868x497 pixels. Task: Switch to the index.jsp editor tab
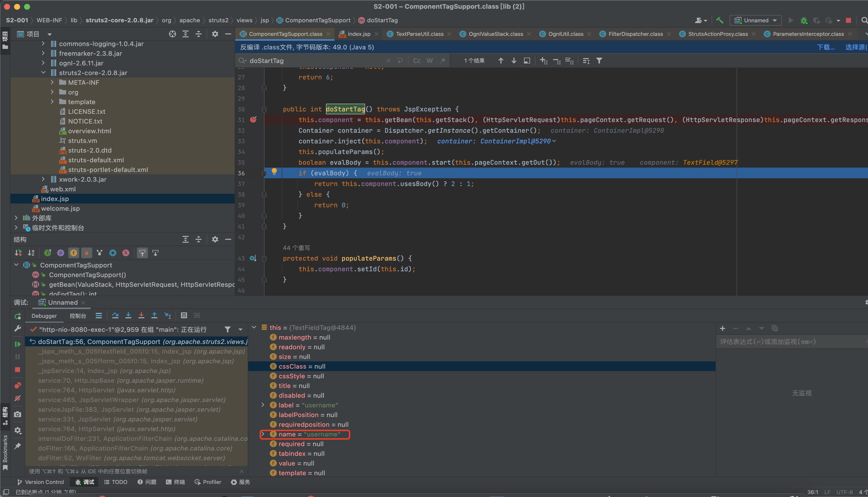(358, 34)
